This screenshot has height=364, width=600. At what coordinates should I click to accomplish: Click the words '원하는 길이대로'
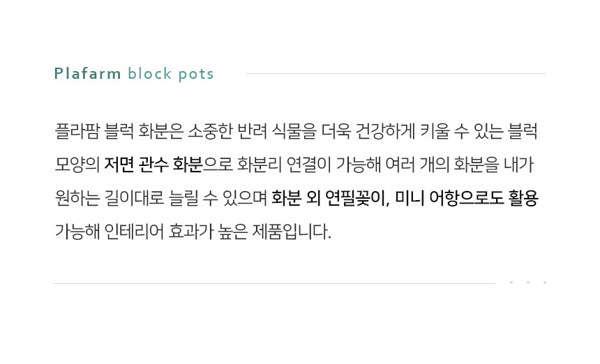click(x=110, y=198)
